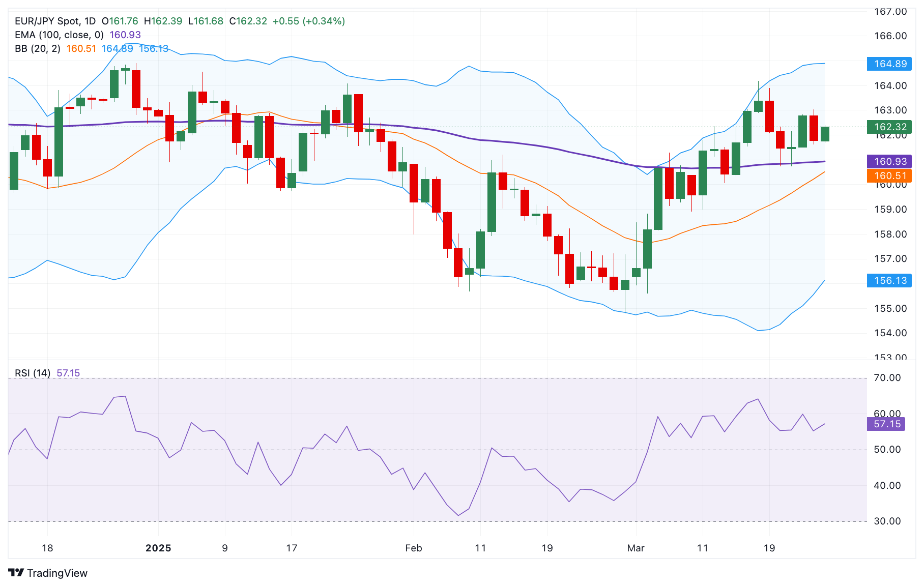Click the purple 160.93 EMA price tag
Screen dimensions: 924x587
890,162
